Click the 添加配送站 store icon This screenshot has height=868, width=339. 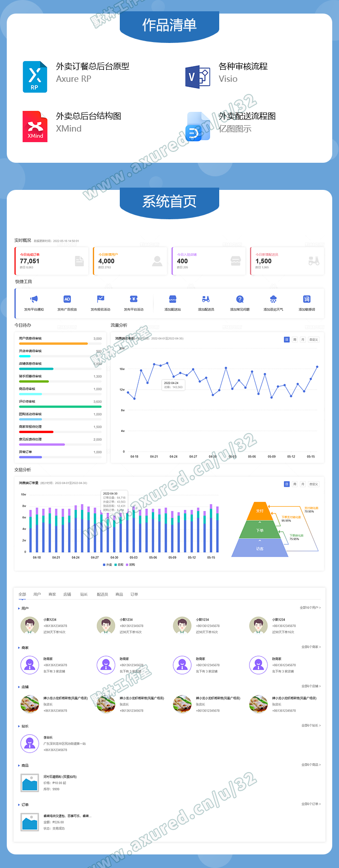click(x=173, y=299)
